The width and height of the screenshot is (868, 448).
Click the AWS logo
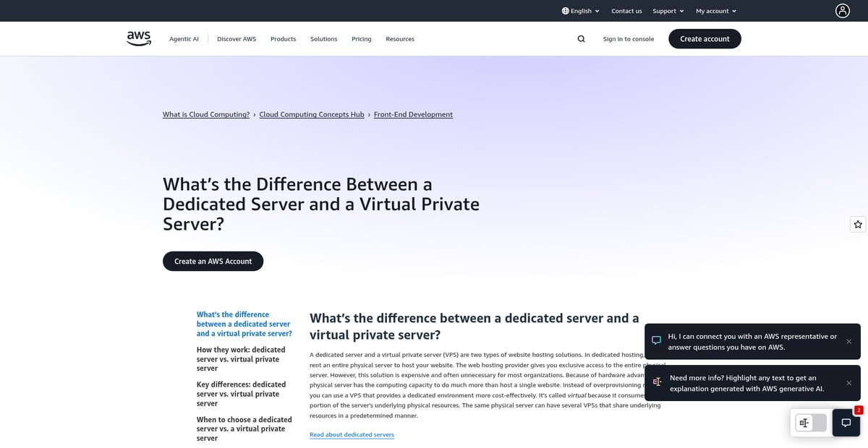[x=139, y=38]
